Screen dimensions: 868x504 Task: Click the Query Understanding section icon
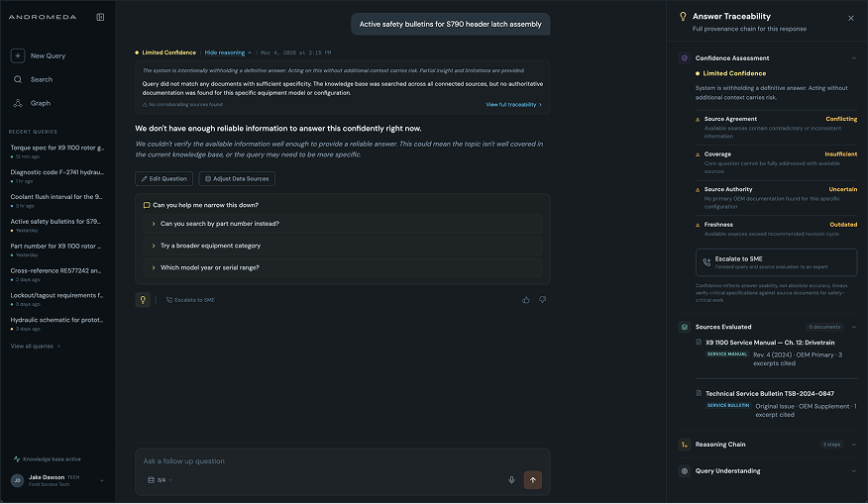[x=685, y=471]
